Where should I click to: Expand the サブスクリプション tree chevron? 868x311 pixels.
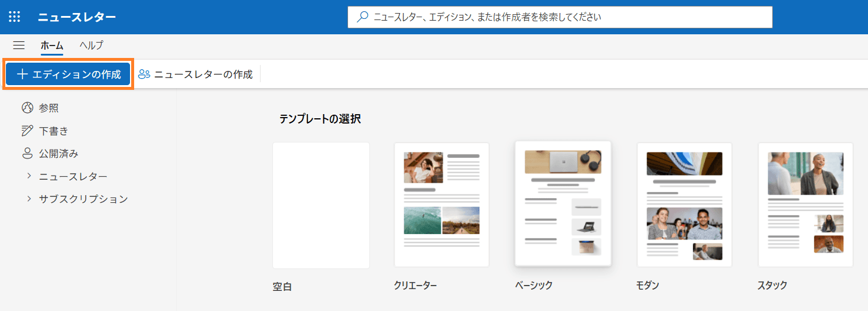28,199
